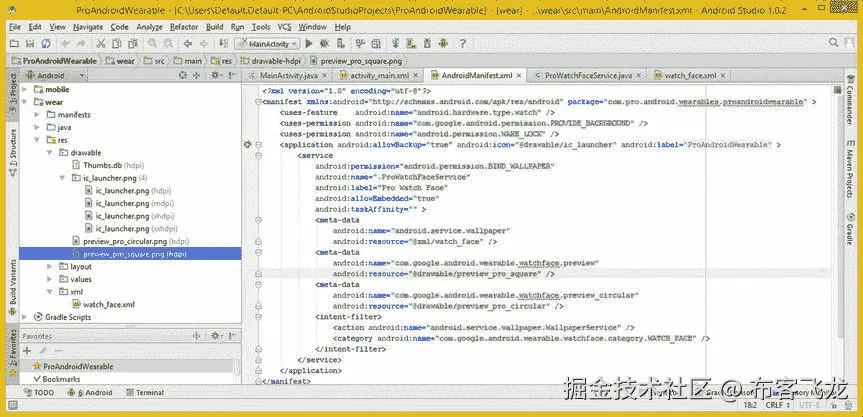Collapse the wear module node
This screenshot has height=417, width=863.
24,102
